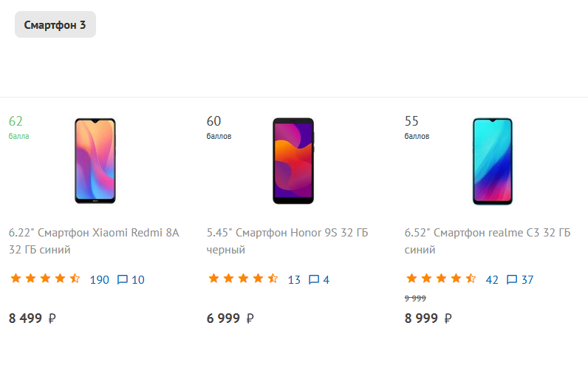Screen dimensions: 588x385
Task: Open comments icon for Honor 9S
Action: point(313,279)
